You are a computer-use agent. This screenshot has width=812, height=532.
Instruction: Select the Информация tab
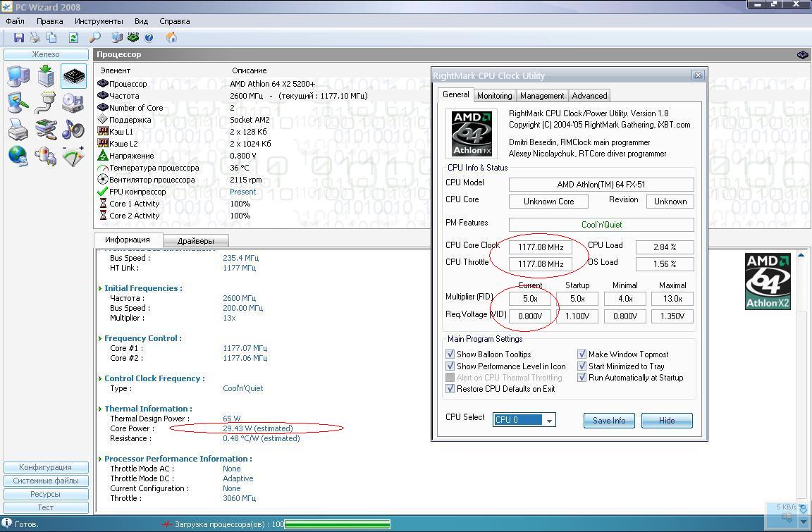tap(128, 240)
